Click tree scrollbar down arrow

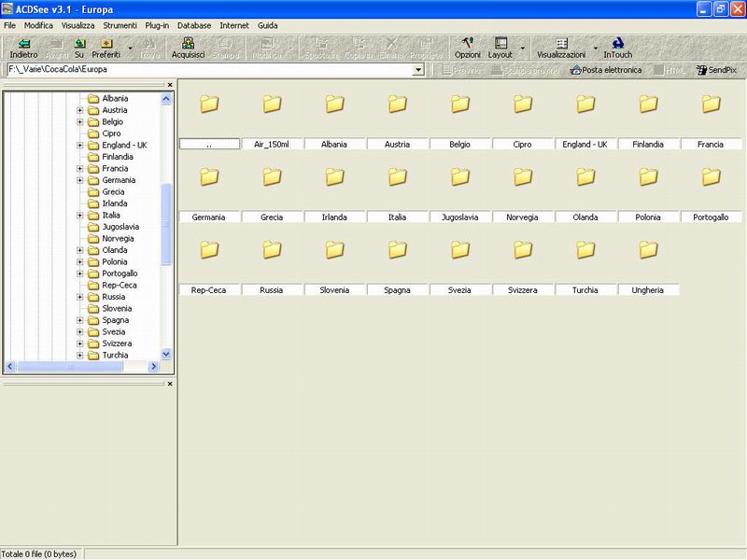(166, 355)
